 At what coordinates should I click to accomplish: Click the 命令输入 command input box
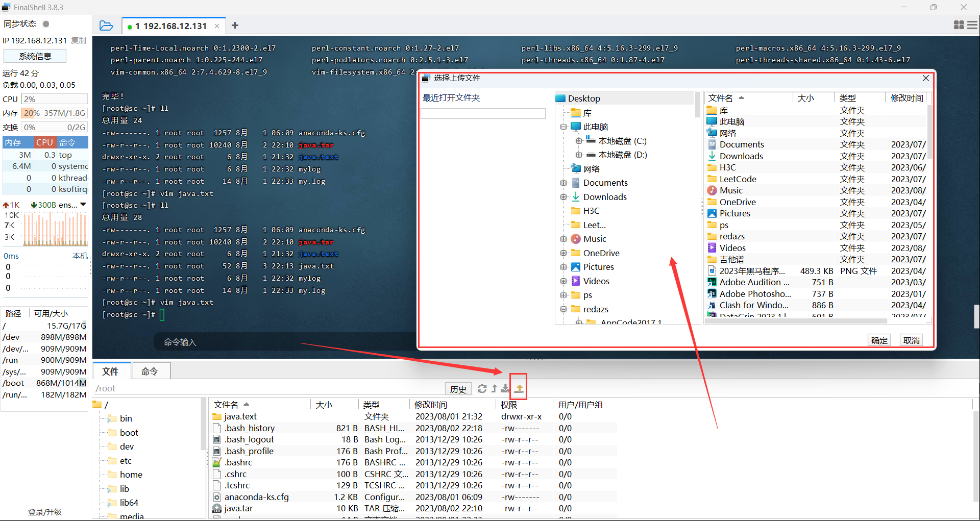pos(286,342)
